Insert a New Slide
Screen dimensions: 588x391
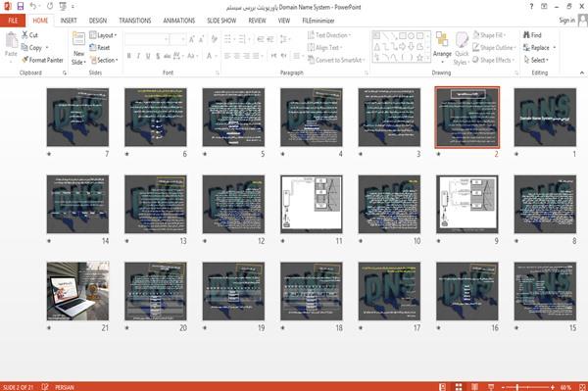(78, 49)
